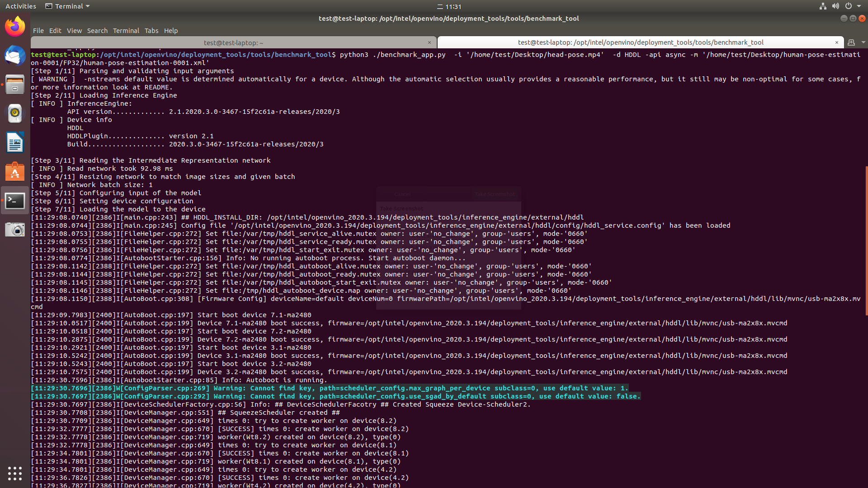
Task: Click the 'Start boot device 7.1-ma2480' line
Action: [171, 315]
